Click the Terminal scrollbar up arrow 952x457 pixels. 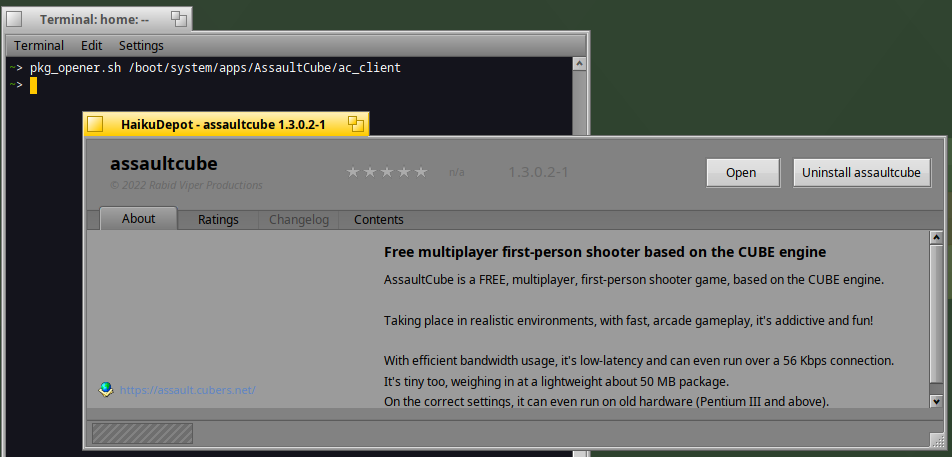point(579,64)
